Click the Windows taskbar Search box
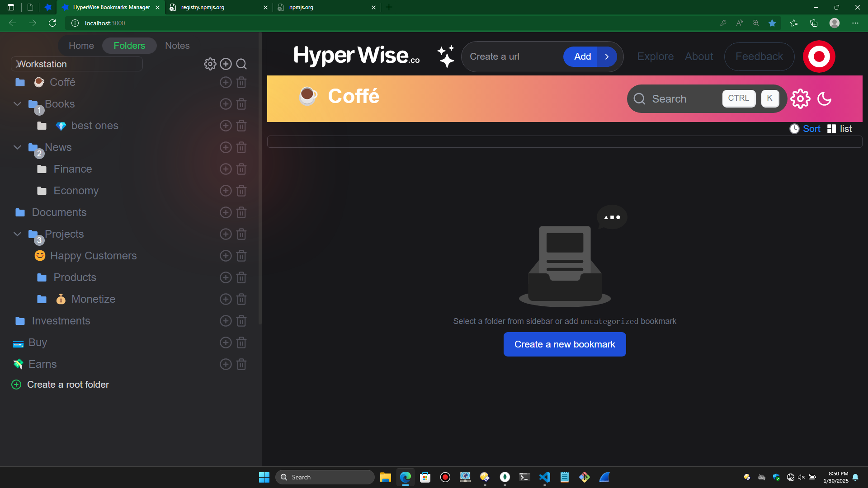The width and height of the screenshot is (868, 488). tap(325, 477)
